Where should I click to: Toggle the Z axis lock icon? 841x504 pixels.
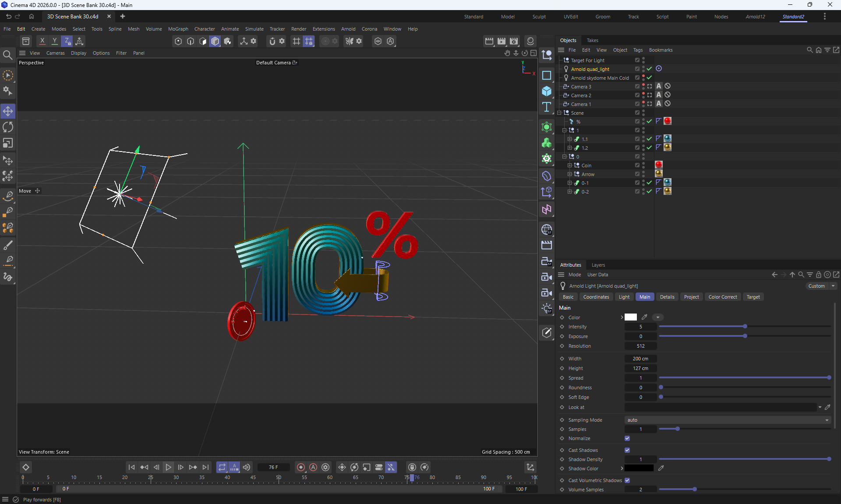(x=67, y=41)
